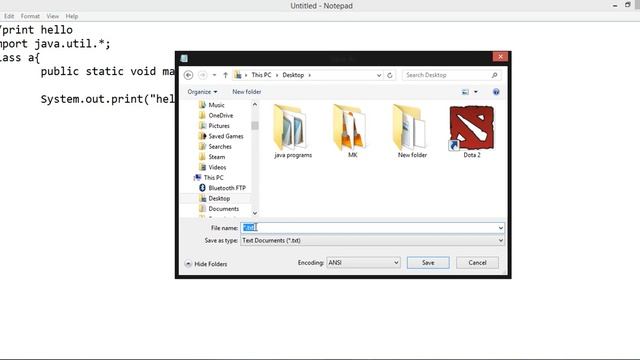Select Bluetooth FTP in navigation pane

pyautogui.click(x=227, y=188)
